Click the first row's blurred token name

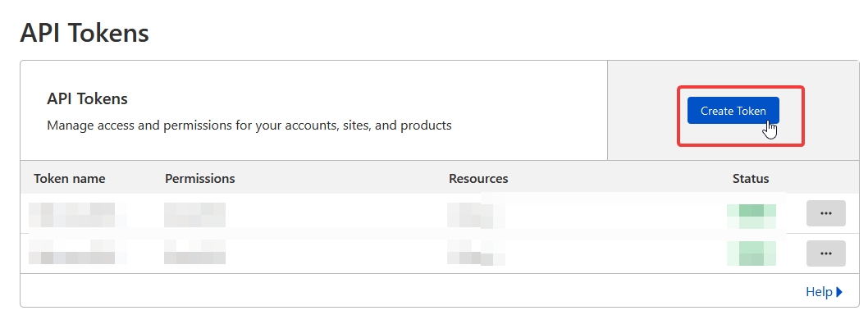tap(77, 215)
